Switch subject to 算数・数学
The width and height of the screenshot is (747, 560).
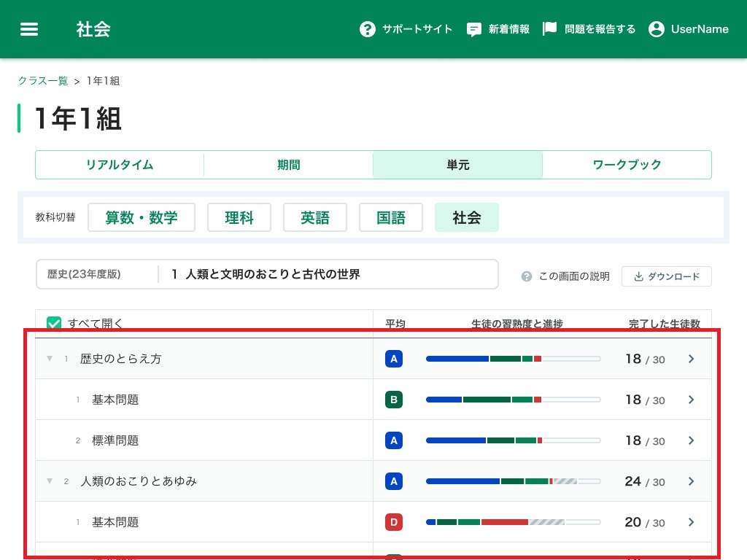[142, 217]
